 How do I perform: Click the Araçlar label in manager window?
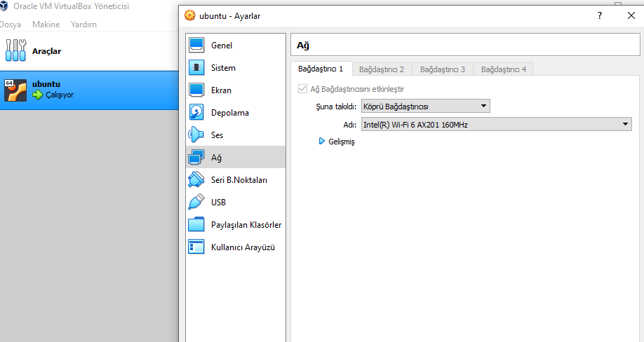(46, 51)
